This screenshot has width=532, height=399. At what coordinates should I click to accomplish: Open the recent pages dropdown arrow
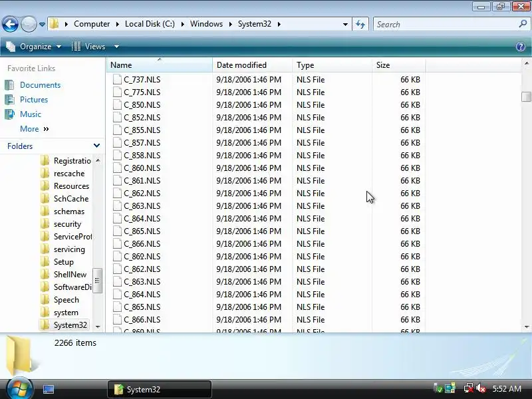(42, 25)
